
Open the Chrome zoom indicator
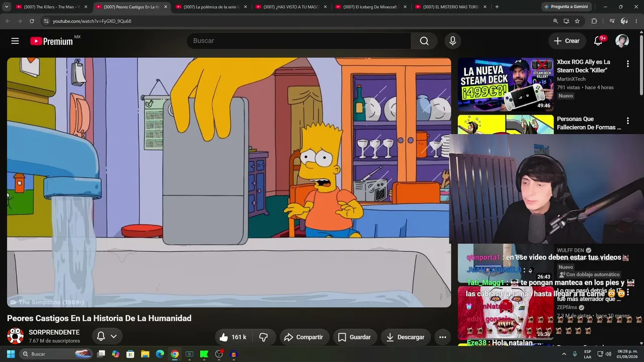coord(555,21)
